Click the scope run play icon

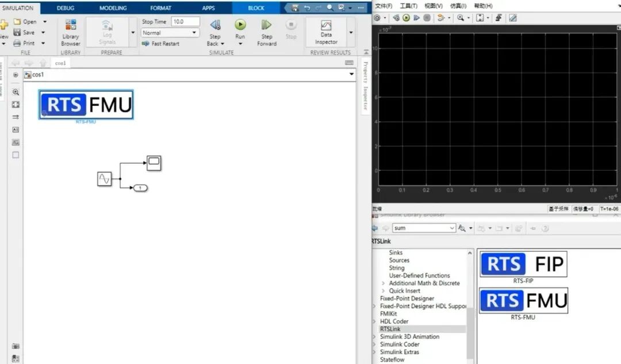(407, 18)
